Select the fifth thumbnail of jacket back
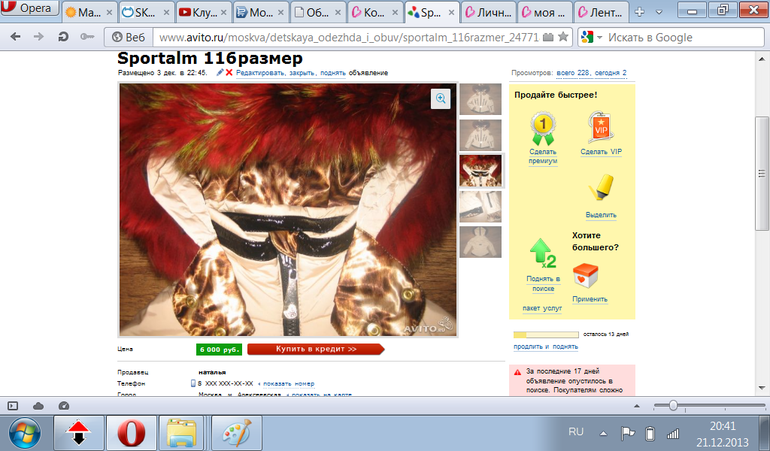This screenshot has width=770, height=451. (x=480, y=242)
